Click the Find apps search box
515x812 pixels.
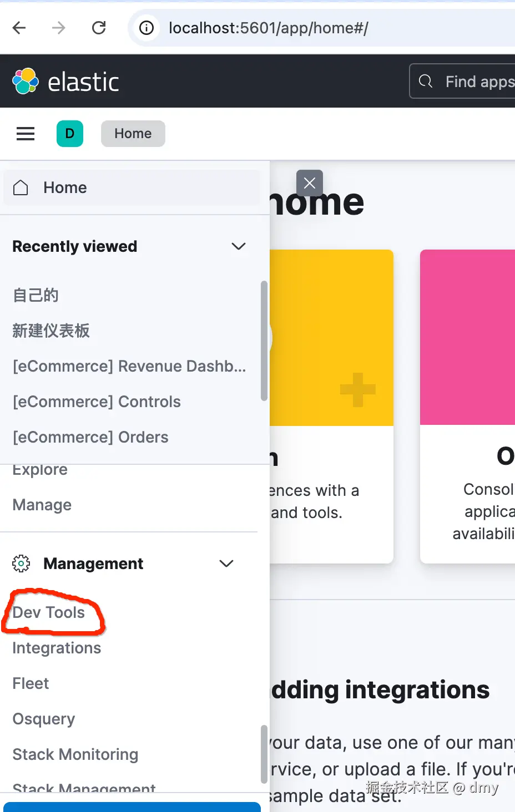(462, 82)
